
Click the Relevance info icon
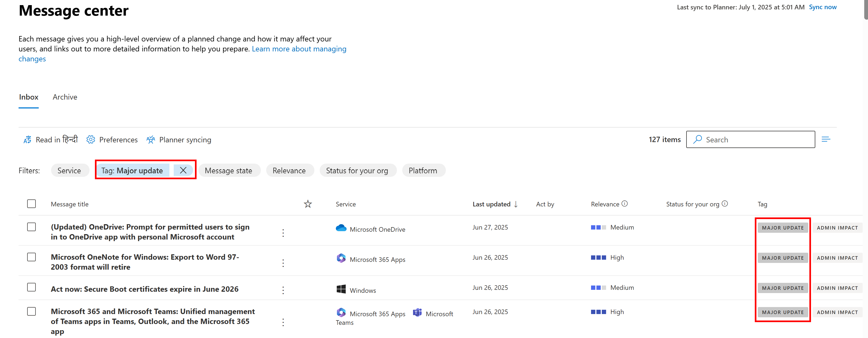625,204
